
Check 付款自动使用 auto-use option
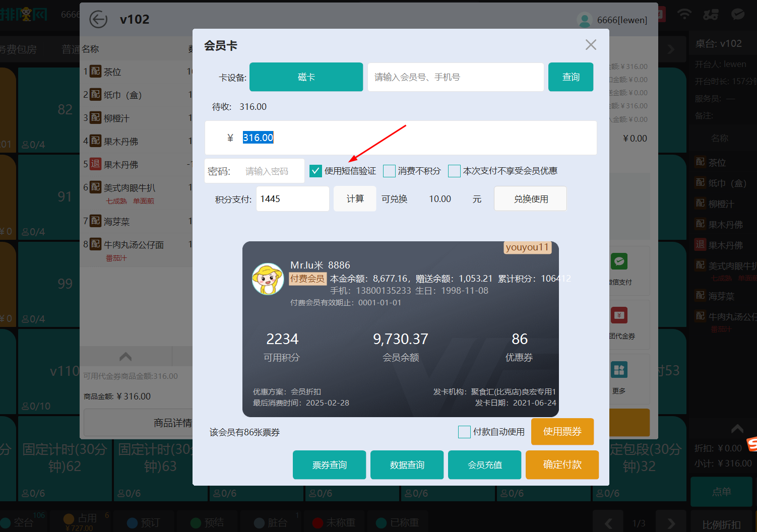point(464,432)
